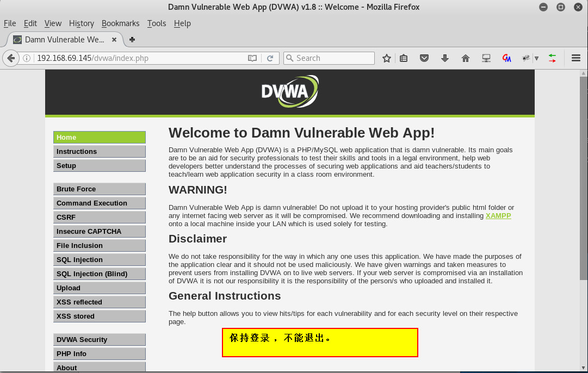This screenshot has height=373, width=588.
Task: Open the History menu
Action: [x=82, y=23]
